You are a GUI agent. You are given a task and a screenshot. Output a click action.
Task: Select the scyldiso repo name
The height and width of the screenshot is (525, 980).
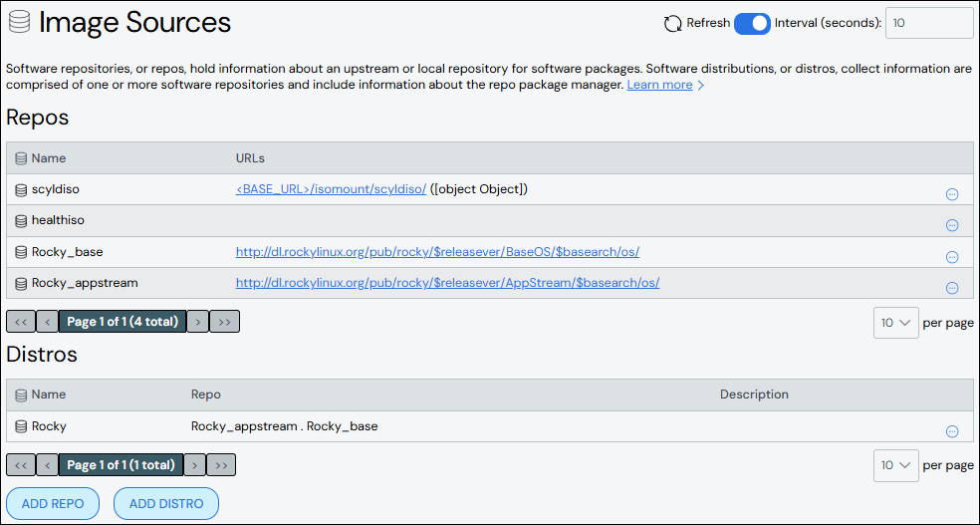point(56,189)
